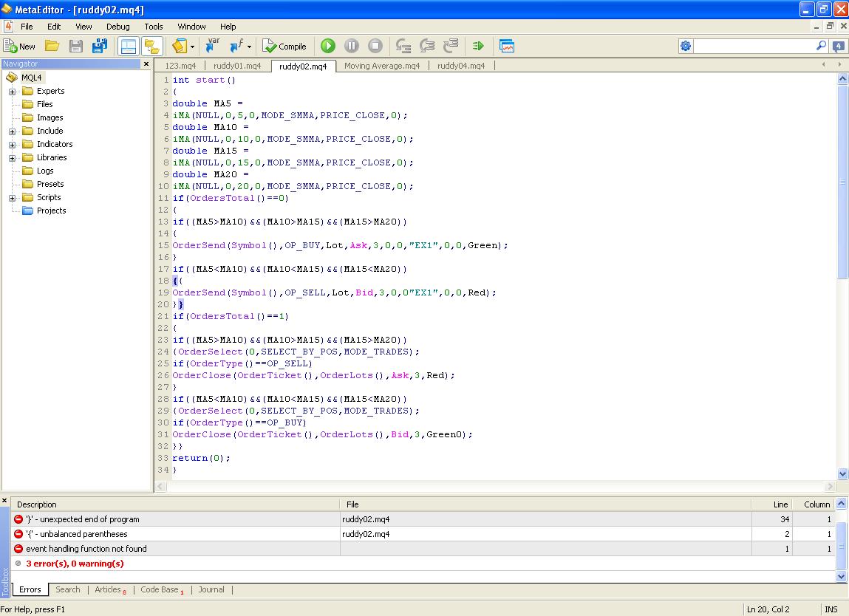Viewport: 849px width, 616px height.
Task: Click the yellow notebook styler icon
Action: (x=180, y=47)
